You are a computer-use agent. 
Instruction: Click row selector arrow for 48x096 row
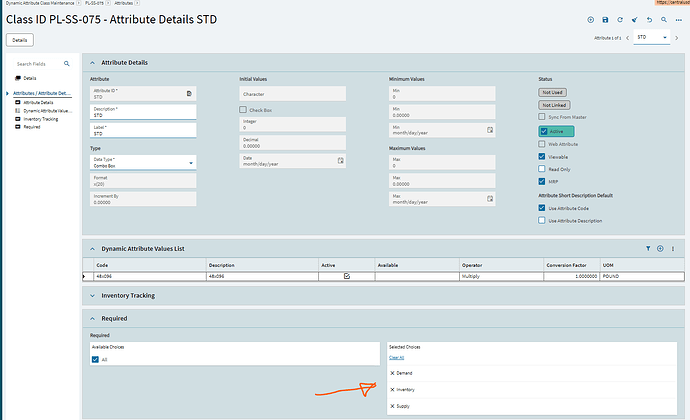(84, 276)
